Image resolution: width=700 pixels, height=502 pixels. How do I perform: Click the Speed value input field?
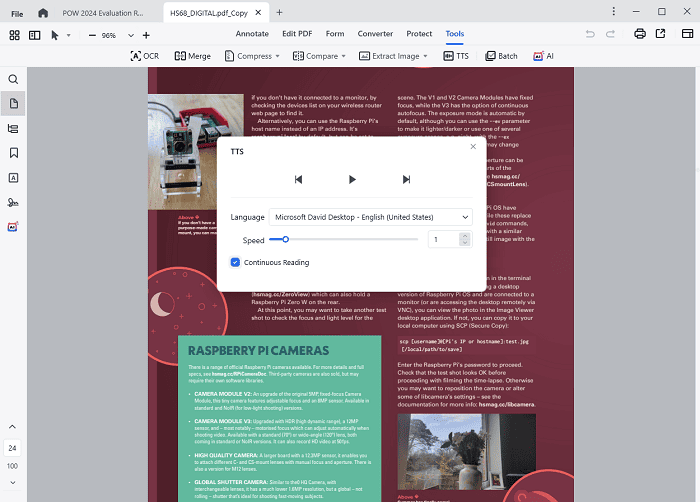445,240
